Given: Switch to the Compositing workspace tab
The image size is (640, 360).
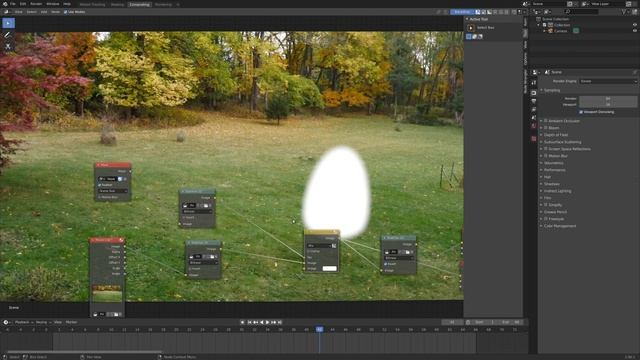Looking at the screenshot, I should 139,4.
